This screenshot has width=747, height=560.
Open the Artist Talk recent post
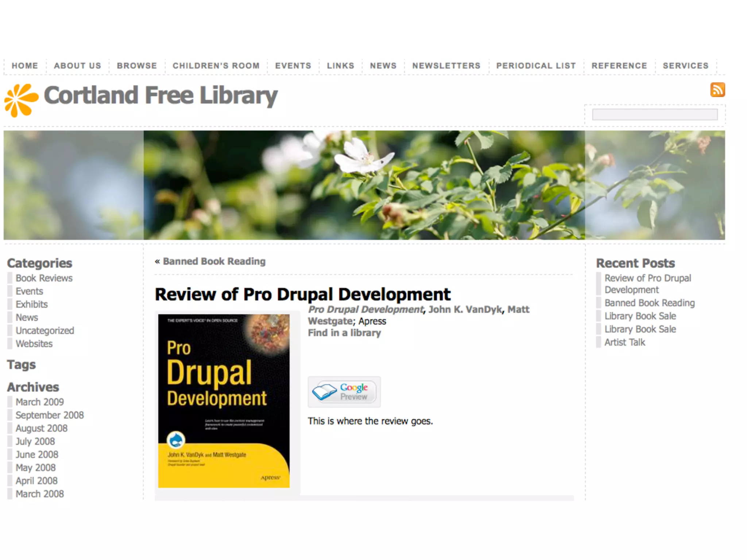tap(624, 342)
